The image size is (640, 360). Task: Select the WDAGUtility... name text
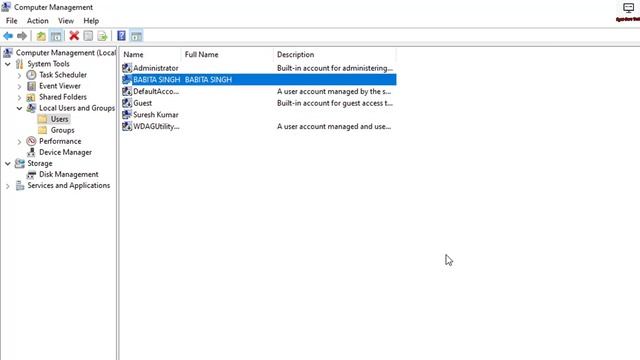click(156, 127)
